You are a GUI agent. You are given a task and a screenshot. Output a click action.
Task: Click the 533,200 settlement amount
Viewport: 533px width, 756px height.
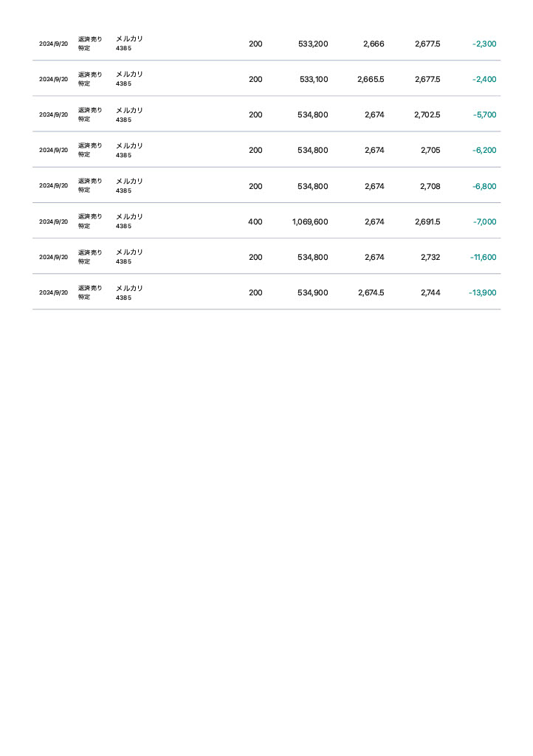[x=313, y=44]
